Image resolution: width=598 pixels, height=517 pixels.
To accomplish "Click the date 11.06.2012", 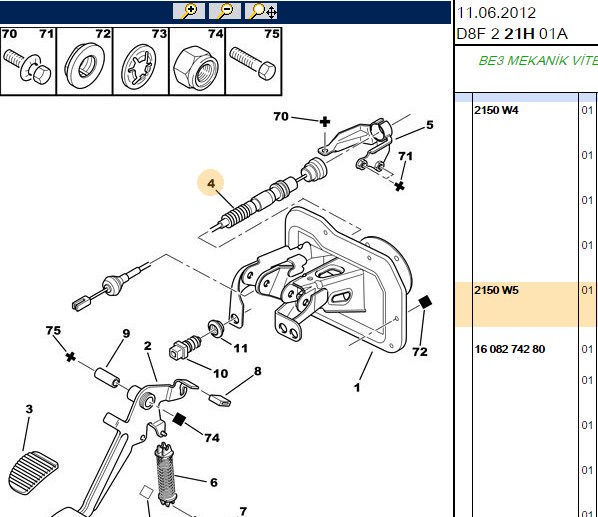I will point(496,13).
